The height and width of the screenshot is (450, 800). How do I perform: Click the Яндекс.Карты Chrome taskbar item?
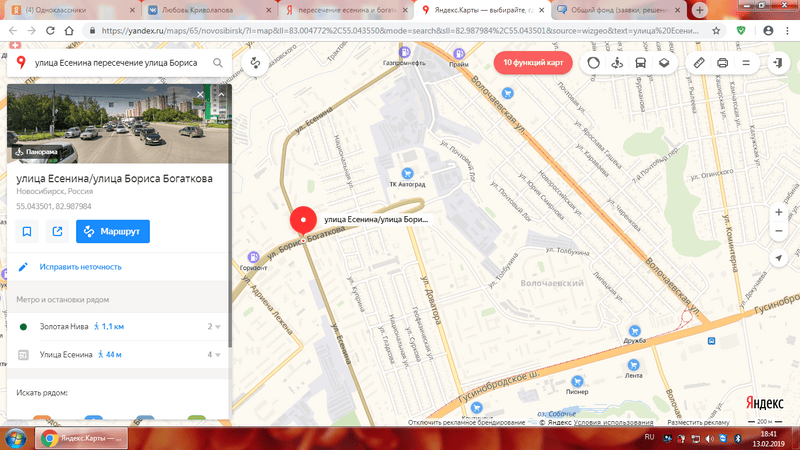tap(81, 439)
